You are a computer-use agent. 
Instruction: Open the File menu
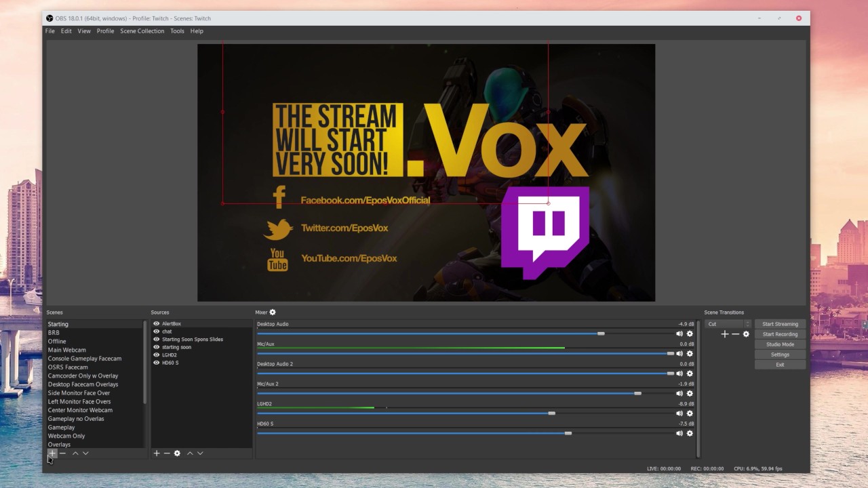click(x=50, y=31)
